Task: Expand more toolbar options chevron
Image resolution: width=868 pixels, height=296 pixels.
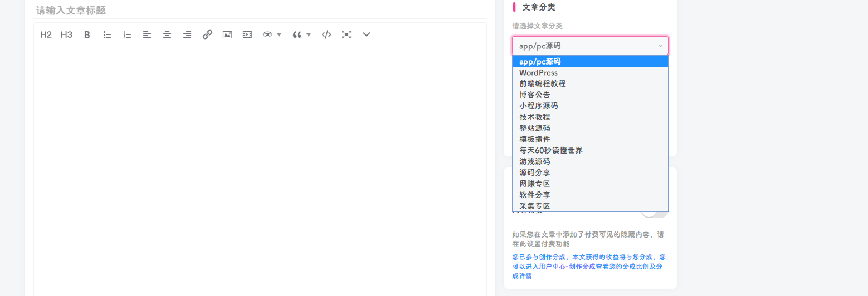Action: [x=367, y=34]
